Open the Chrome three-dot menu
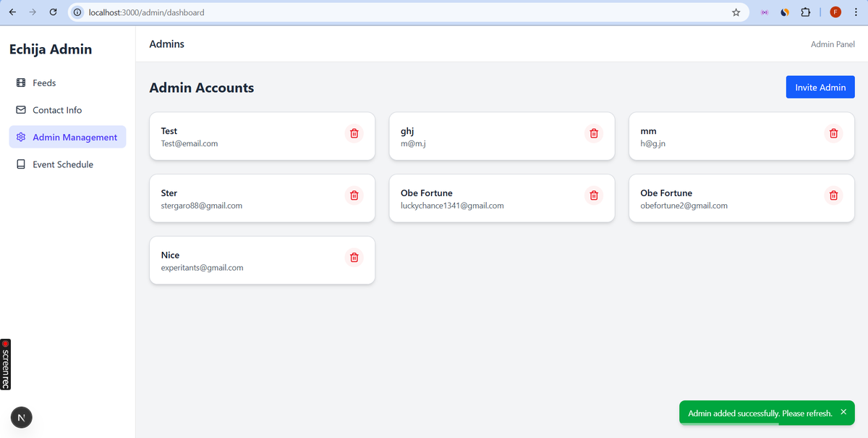868x438 pixels. coord(855,12)
